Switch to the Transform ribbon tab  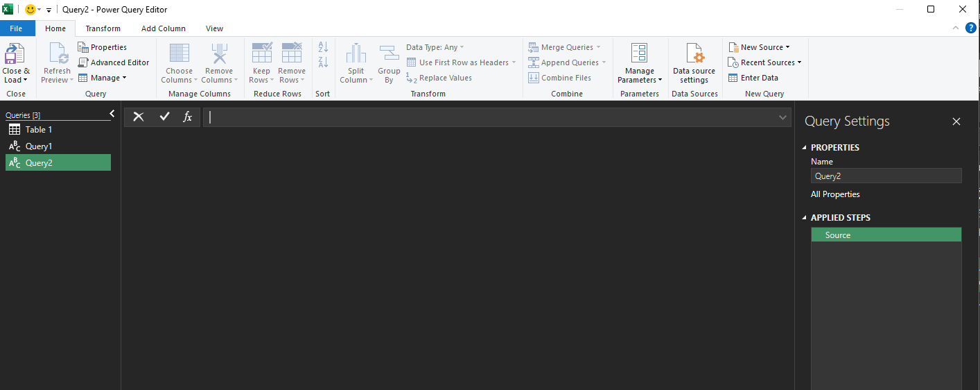[103, 28]
